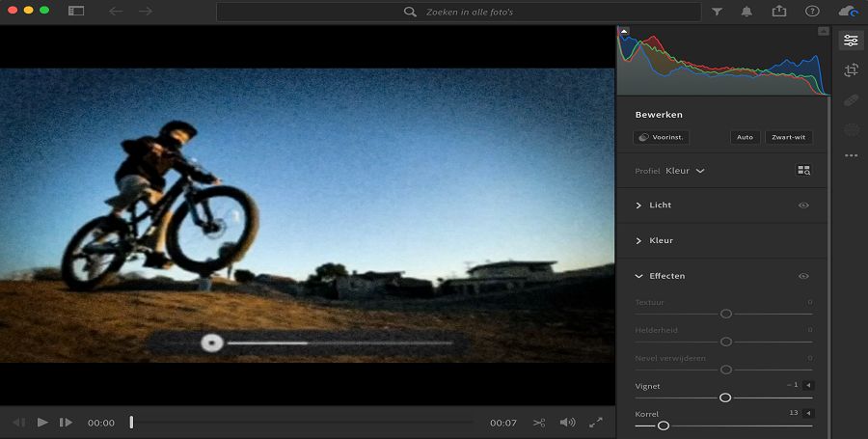This screenshot has width=868, height=439.
Task: Check the cloud sync status icon
Action: [848, 11]
